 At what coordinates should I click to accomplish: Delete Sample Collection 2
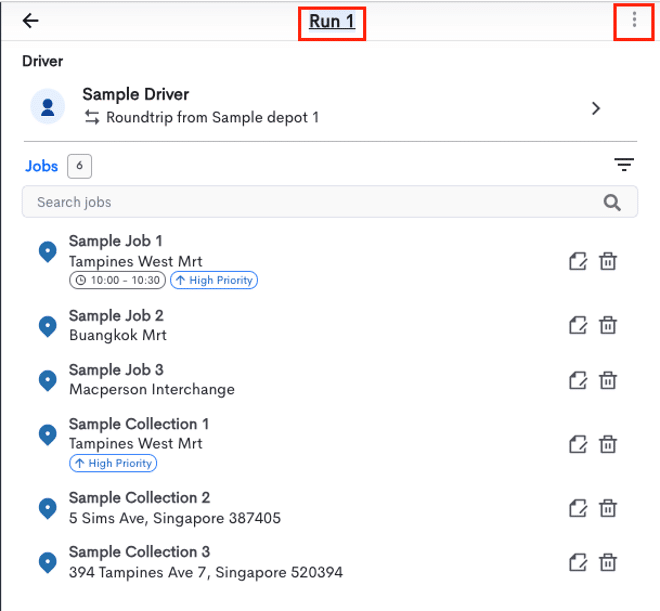[x=608, y=508]
